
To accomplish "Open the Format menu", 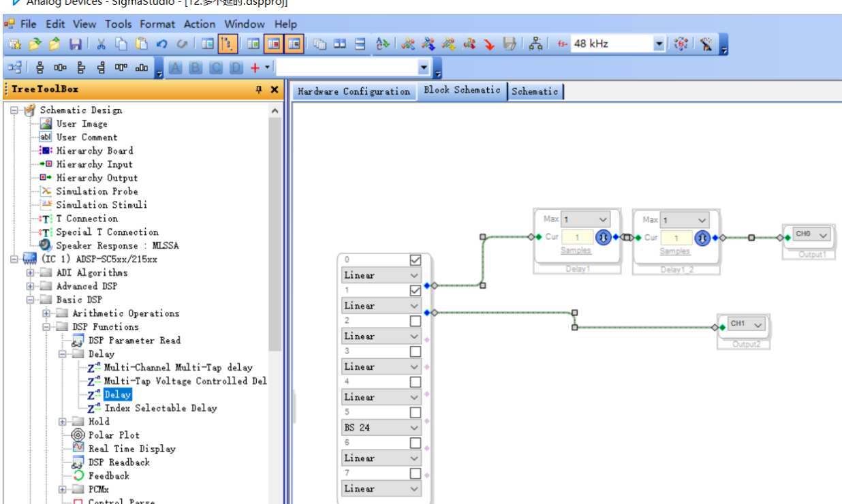I will pos(157,24).
